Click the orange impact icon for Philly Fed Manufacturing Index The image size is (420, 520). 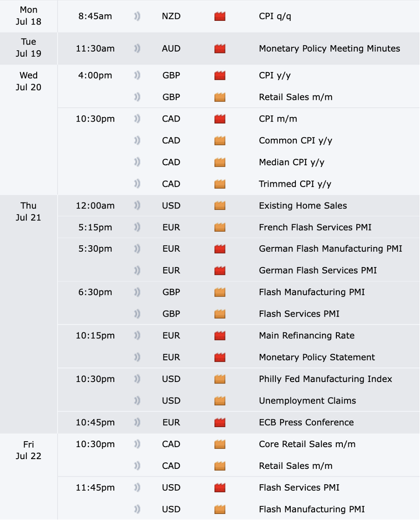pos(220,379)
